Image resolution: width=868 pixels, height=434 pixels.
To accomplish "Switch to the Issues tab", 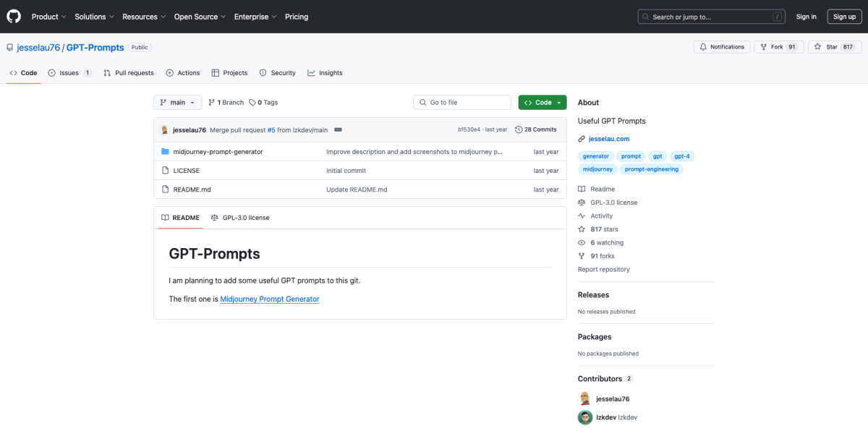I will pos(69,73).
